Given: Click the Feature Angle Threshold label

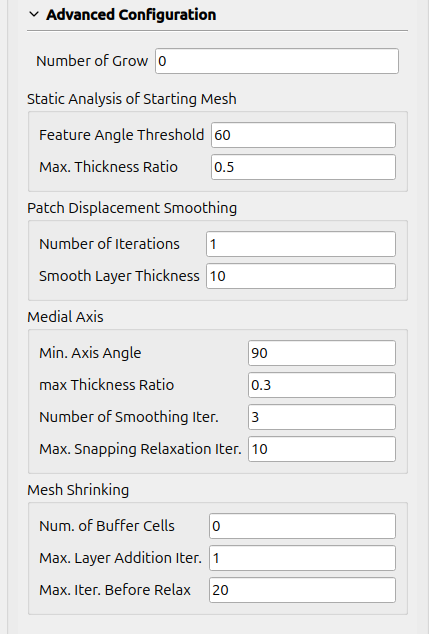Looking at the screenshot, I should 121,135.
